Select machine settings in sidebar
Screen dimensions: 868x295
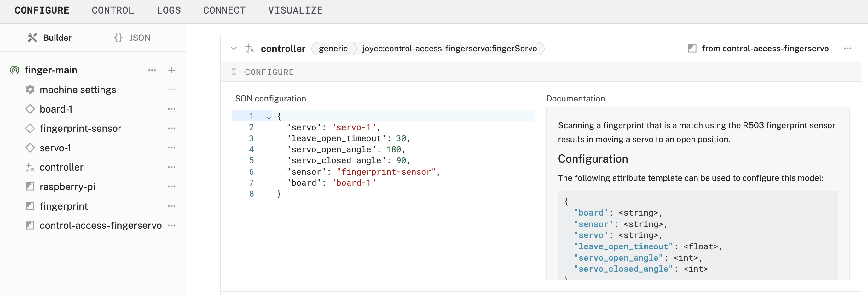78,90
